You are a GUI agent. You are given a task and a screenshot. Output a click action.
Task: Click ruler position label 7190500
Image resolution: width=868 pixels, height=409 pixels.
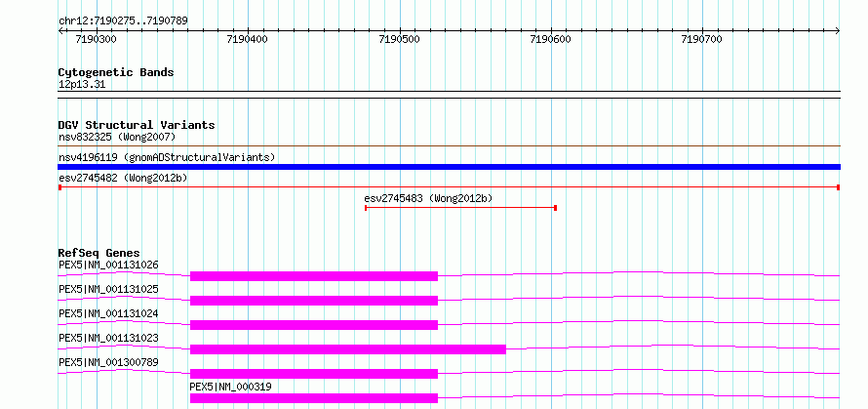(x=399, y=39)
